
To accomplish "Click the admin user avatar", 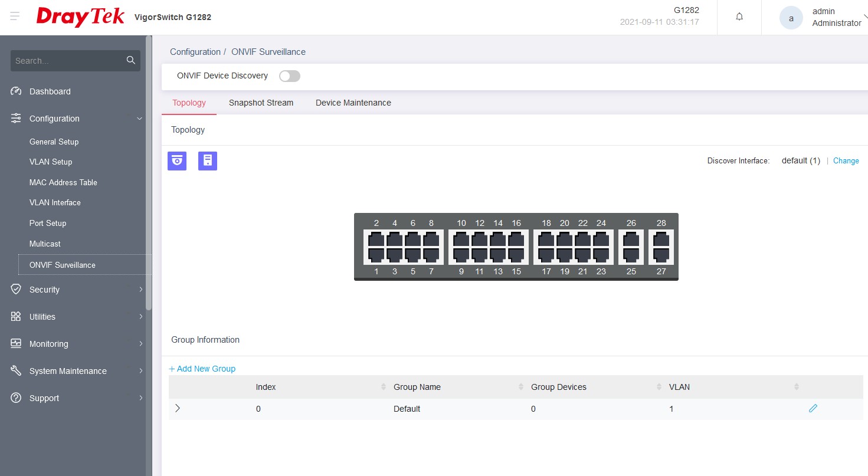I will click(x=791, y=18).
